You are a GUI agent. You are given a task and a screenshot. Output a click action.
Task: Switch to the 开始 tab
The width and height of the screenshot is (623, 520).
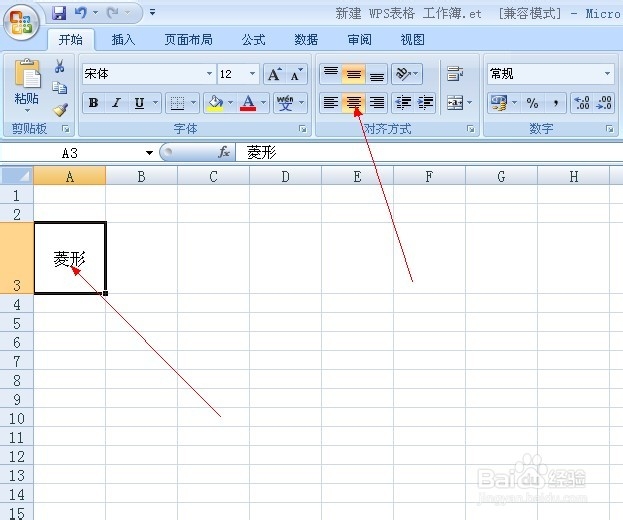pos(71,40)
